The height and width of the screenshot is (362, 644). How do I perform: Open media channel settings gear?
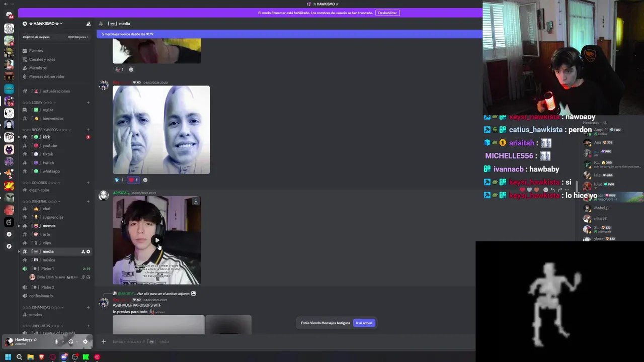coord(88,251)
